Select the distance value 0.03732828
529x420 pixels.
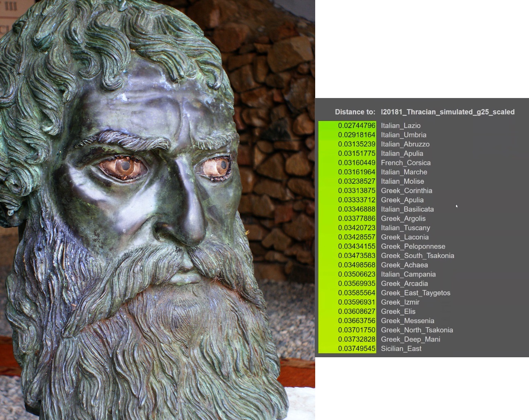click(357, 339)
